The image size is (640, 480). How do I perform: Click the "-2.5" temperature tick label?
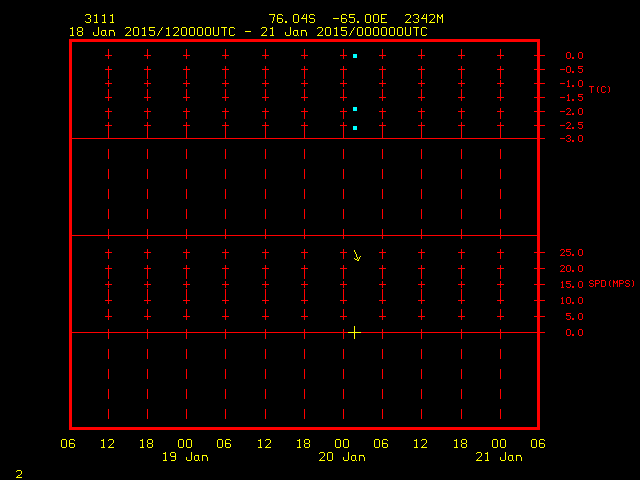point(571,126)
